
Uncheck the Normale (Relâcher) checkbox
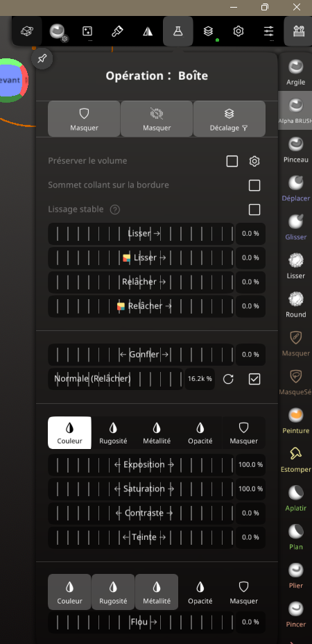(x=254, y=379)
